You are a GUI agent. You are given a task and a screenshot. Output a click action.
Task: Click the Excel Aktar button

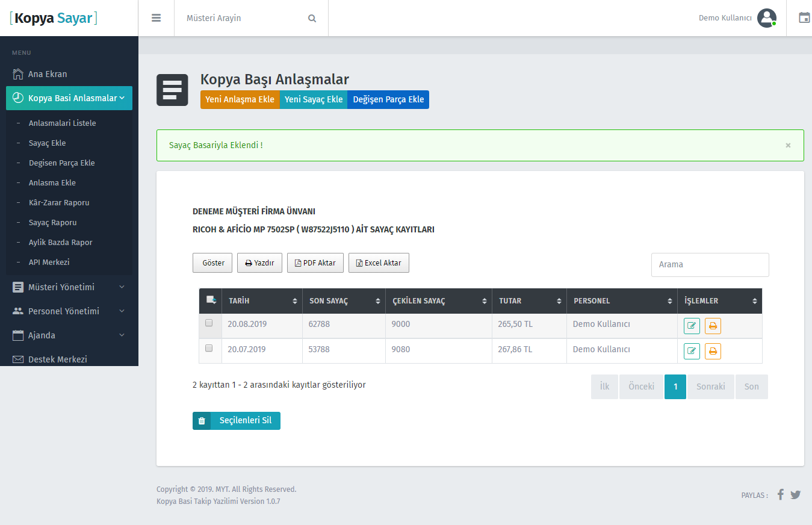click(379, 263)
